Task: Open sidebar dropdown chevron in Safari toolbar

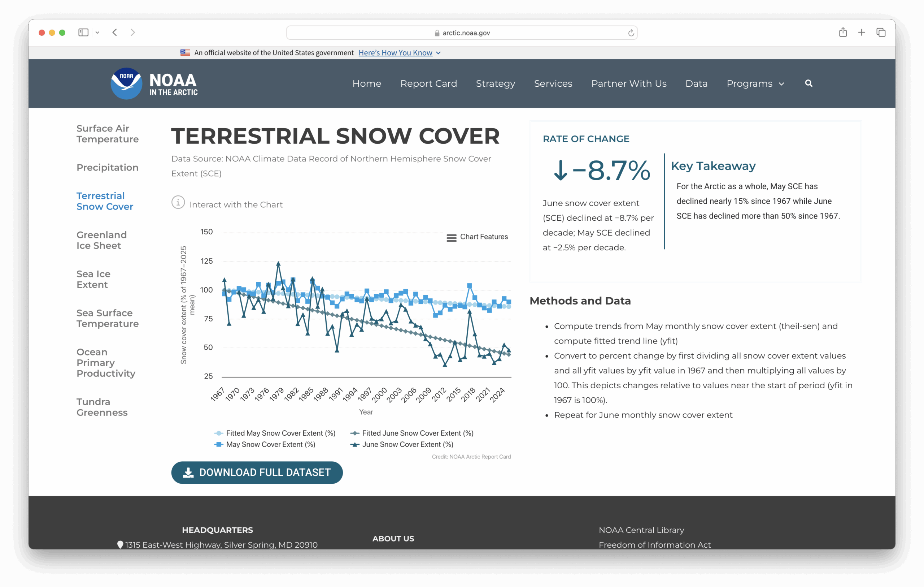Action: tap(97, 33)
